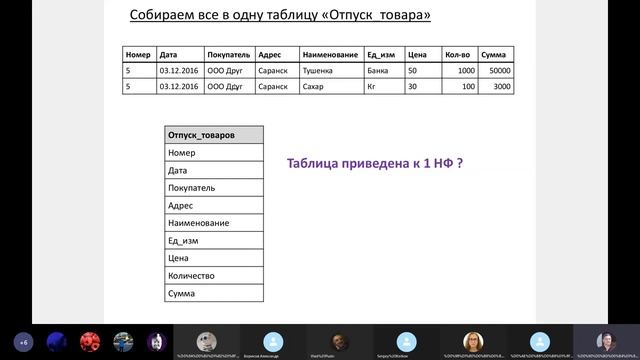The width and height of the screenshot is (640, 360).
Task: Click the 'Цена' column header in the table
Action: click(423, 54)
